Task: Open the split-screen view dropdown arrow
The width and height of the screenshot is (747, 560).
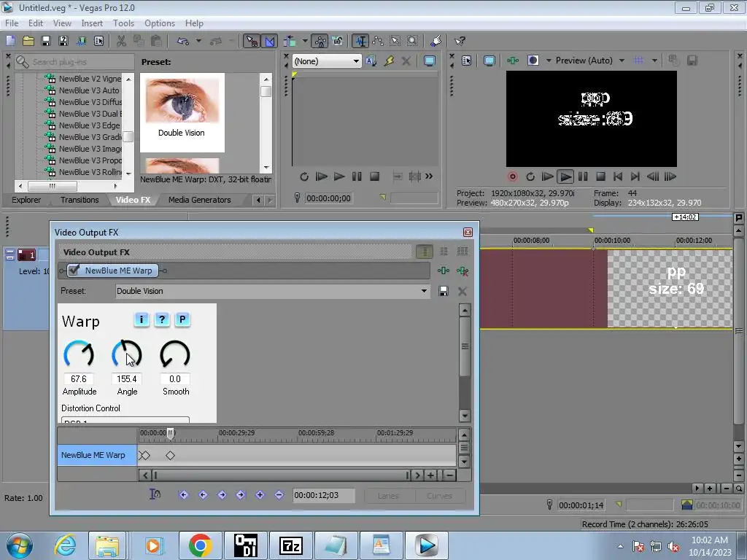Action: (x=549, y=61)
